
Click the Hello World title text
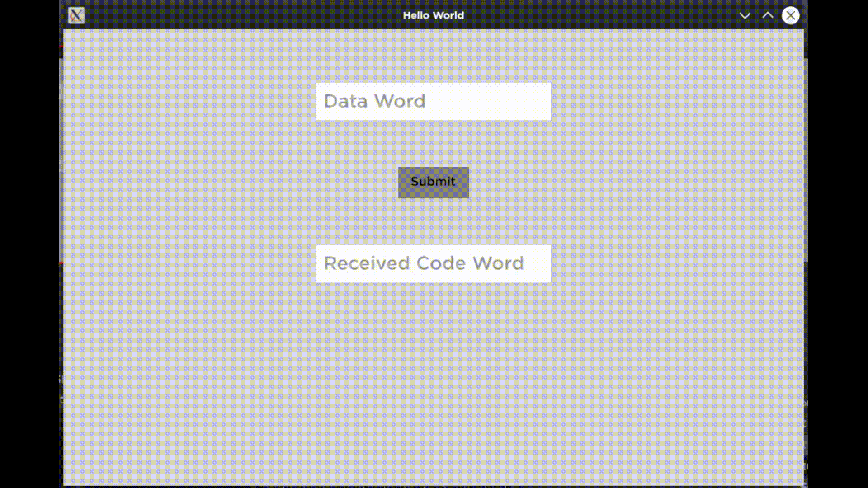433,15
